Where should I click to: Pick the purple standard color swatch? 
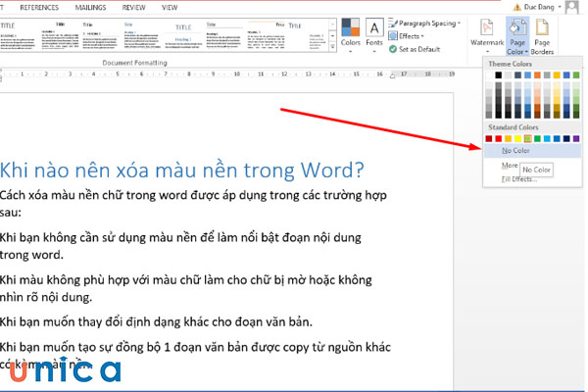(x=575, y=138)
